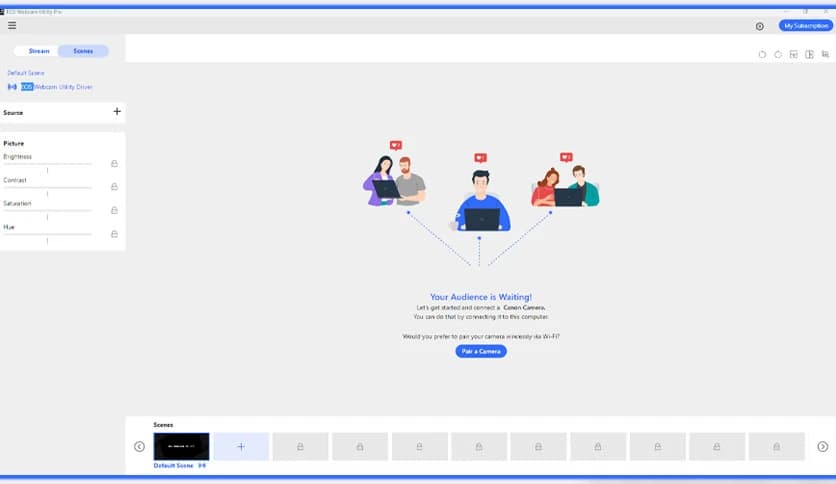
Task: Adjust the Contrast slider
Action: [x=47, y=190]
